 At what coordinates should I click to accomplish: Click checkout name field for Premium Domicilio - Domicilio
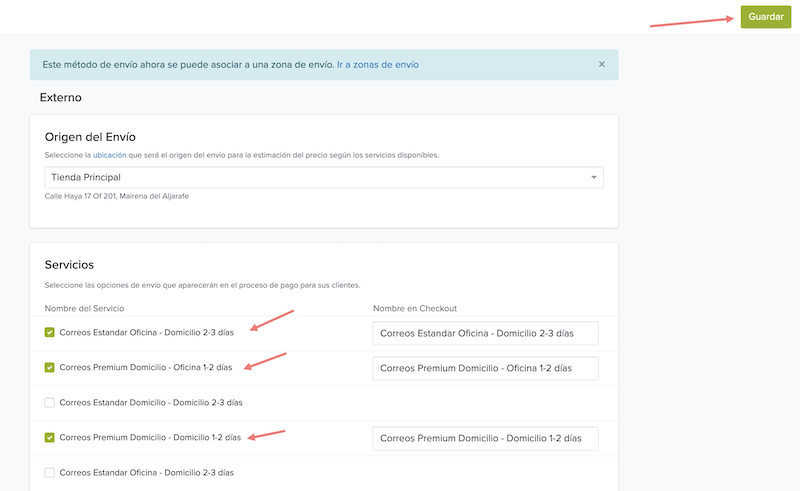(x=484, y=438)
